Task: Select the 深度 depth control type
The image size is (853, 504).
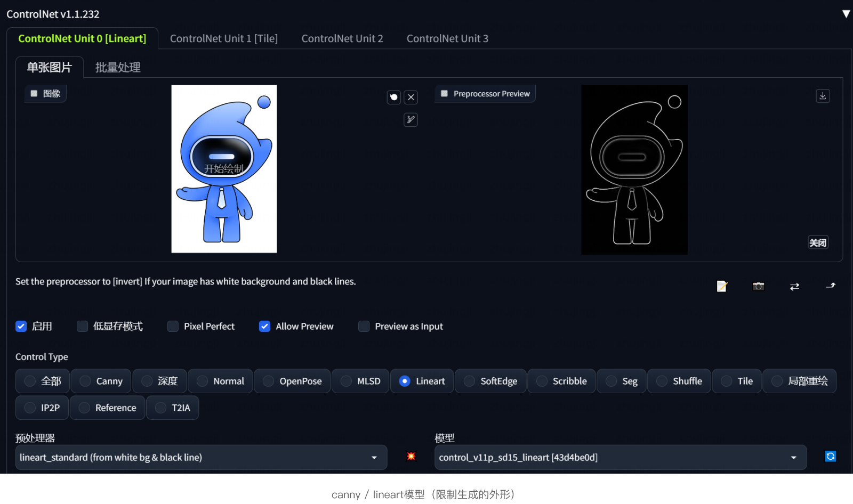Action: (159, 381)
